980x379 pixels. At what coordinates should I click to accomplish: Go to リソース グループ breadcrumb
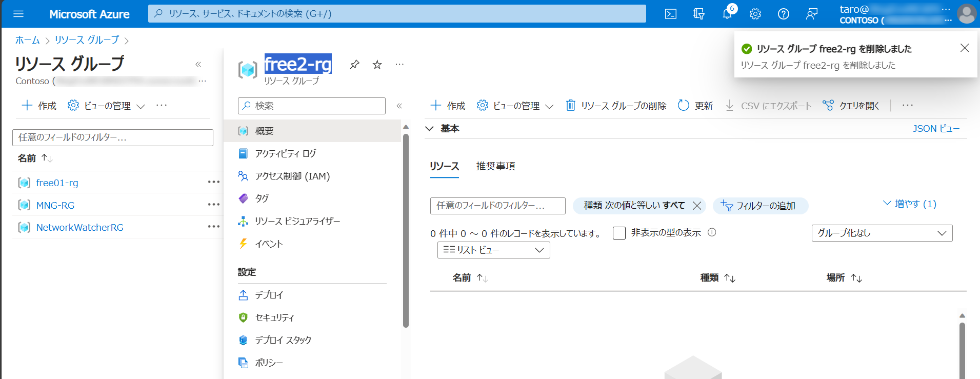tap(87, 40)
